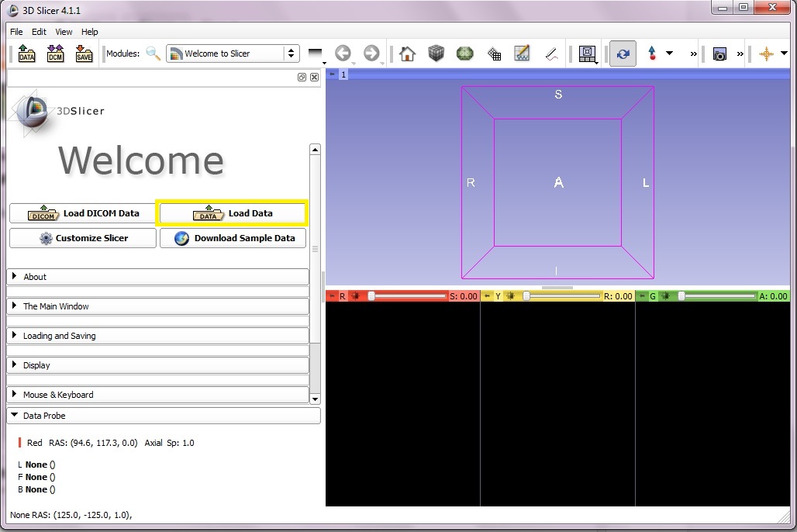Open the Edit menu

39,32
